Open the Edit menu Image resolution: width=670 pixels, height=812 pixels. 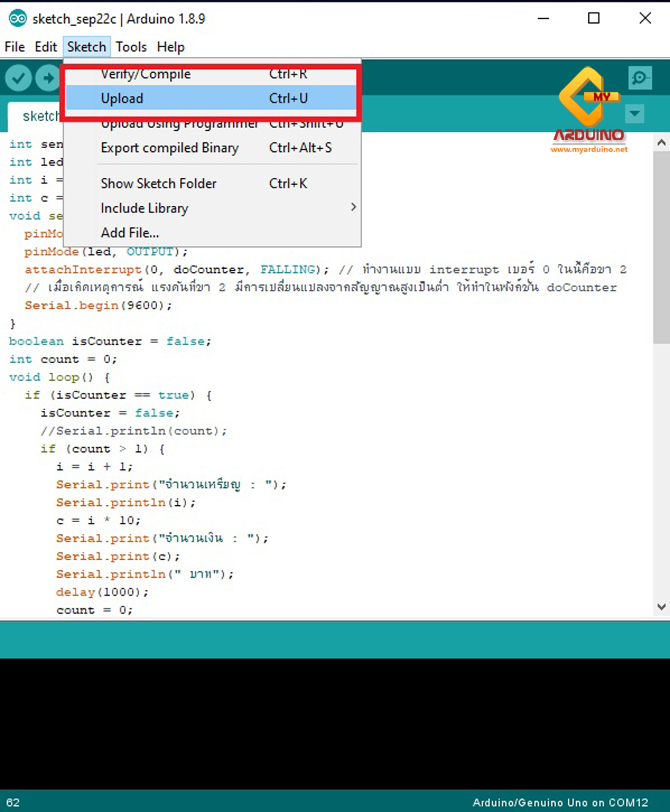tap(46, 47)
